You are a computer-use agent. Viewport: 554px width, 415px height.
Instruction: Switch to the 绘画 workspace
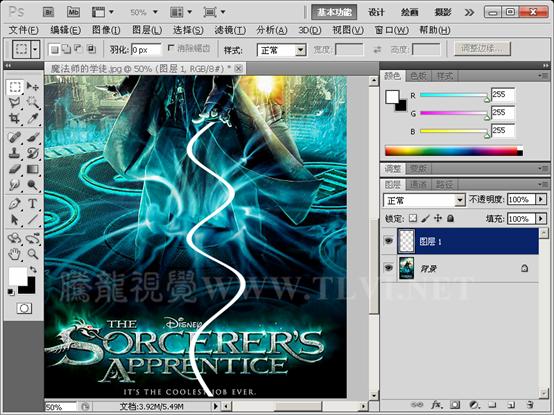(410, 12)
